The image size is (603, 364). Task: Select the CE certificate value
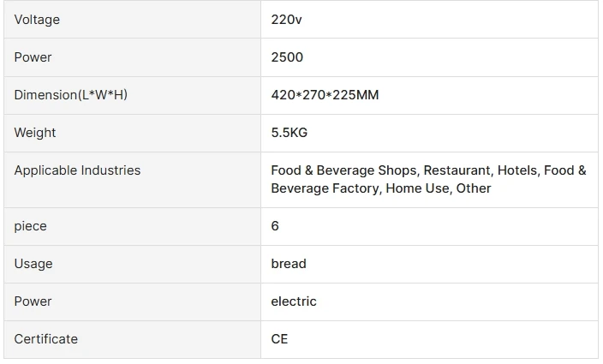pos(279,339)
